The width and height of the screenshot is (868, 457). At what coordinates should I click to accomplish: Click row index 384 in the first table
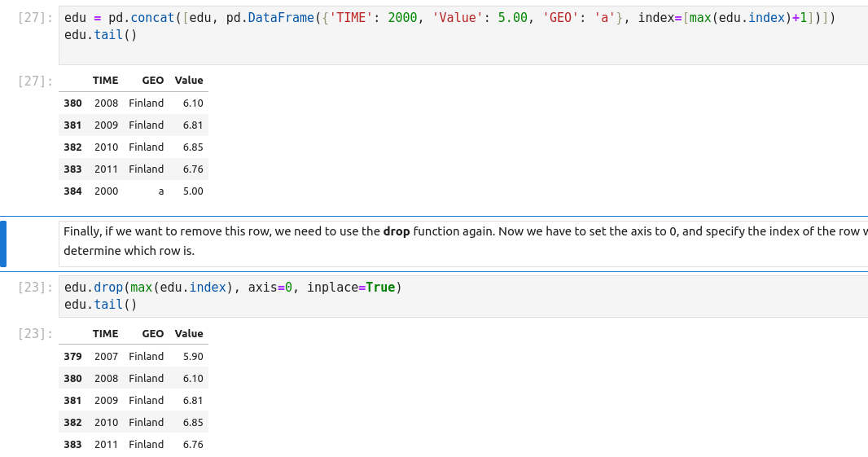(x=73, y=191)
